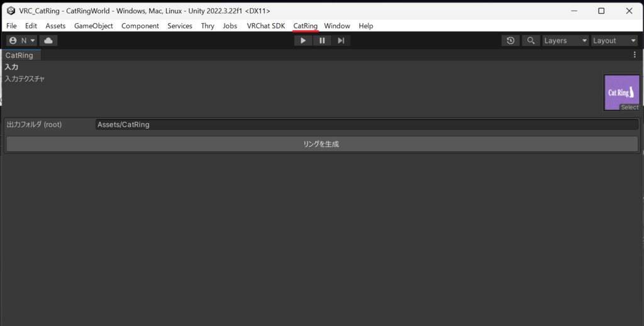Viewport: 644px width, 326px height.
Task: Open the Help menu
Action: (x=365, y=26)
